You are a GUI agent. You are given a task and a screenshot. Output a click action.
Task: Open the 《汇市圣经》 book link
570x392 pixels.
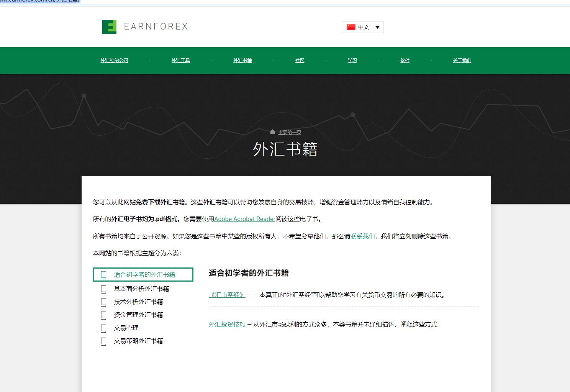pos(227,295)
